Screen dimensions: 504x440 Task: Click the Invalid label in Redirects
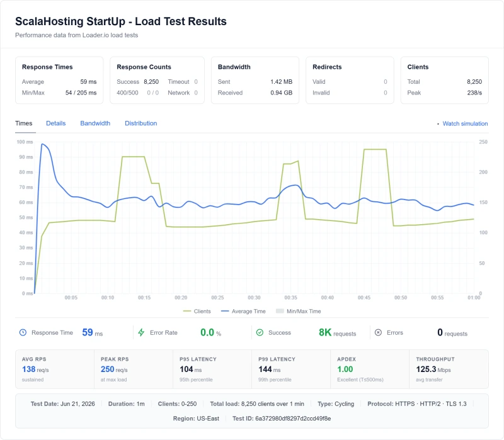pyautogui.click(x=321, y=93)
